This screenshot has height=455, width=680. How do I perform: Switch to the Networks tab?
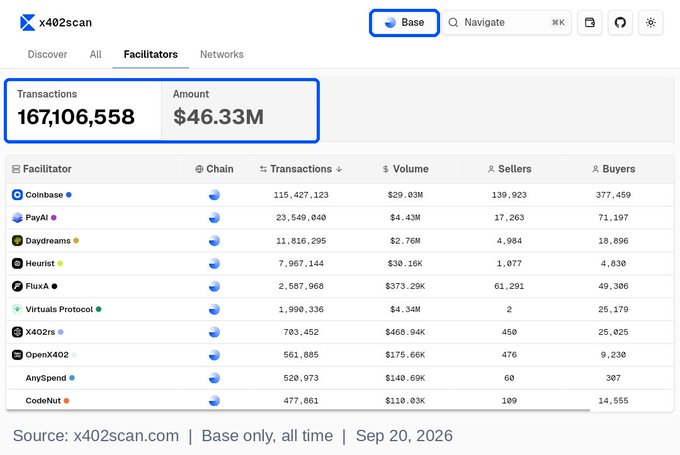[x=222, y=54]
